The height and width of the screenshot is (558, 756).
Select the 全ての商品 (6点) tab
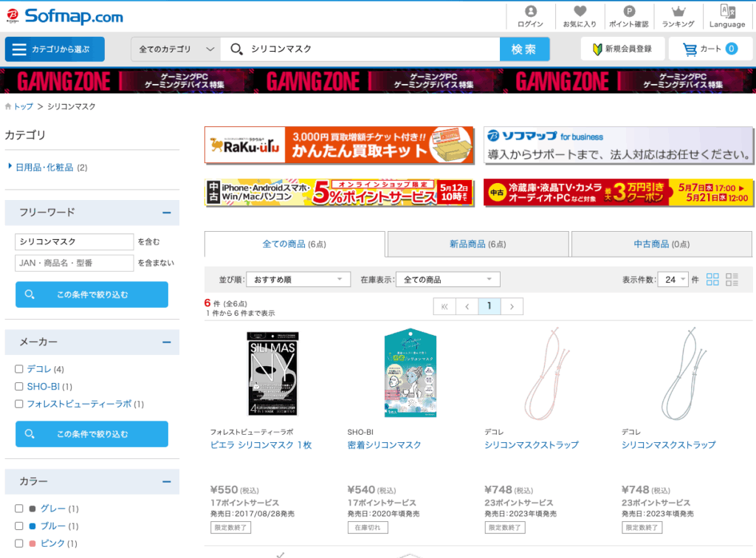295,244
